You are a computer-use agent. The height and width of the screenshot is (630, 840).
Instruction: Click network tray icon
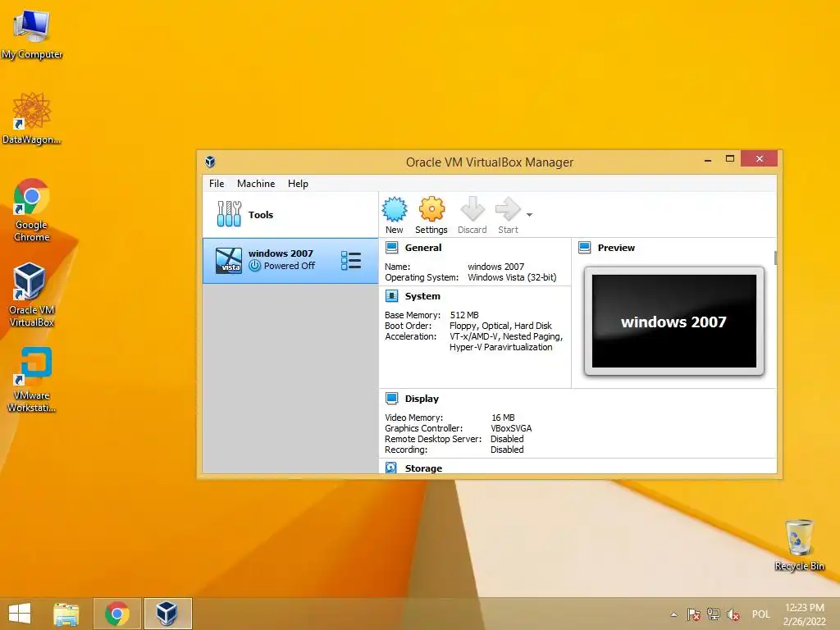pos(714,614)
